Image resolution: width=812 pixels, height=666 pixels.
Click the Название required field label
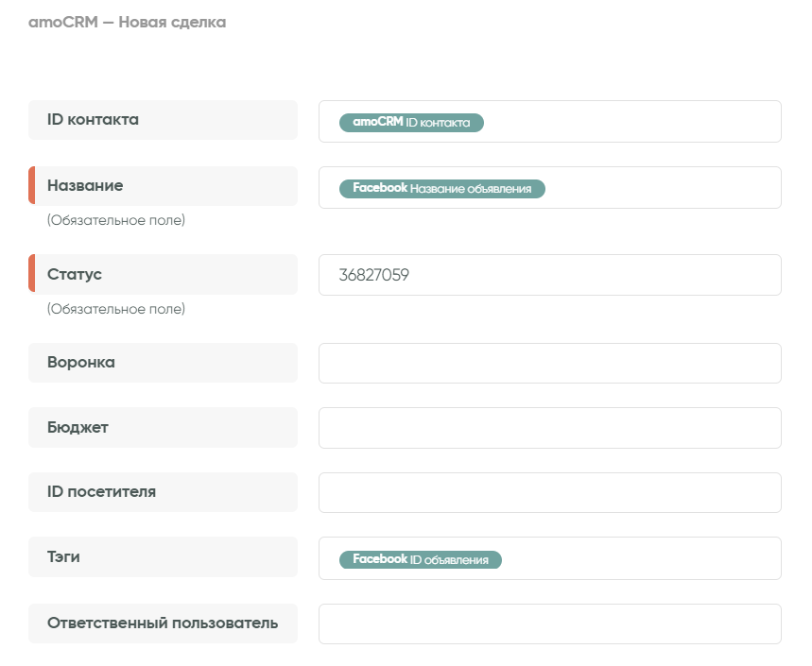85,186
